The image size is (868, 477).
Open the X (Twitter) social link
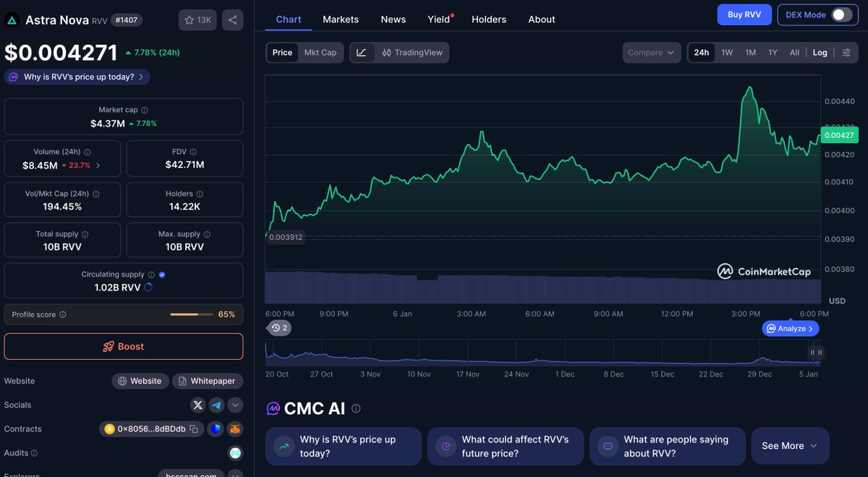(197, 405)
